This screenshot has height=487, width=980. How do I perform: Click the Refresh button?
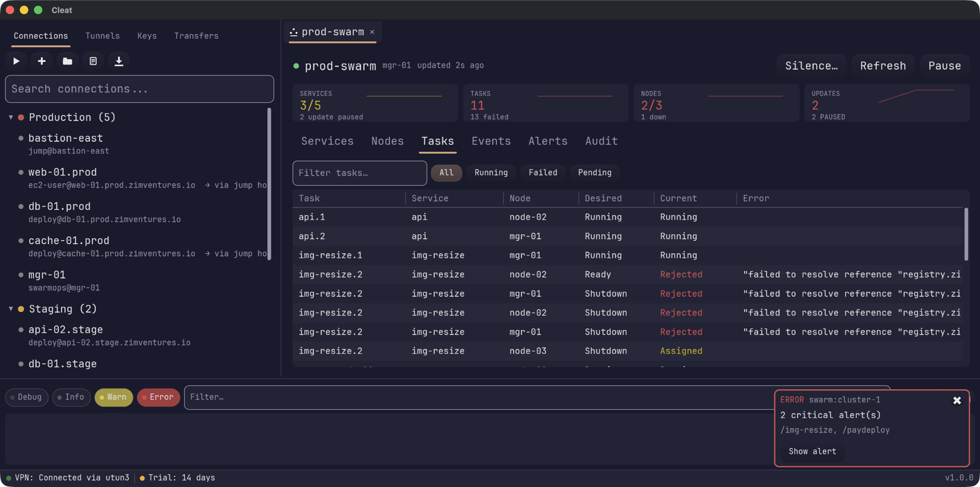(883, 66)
